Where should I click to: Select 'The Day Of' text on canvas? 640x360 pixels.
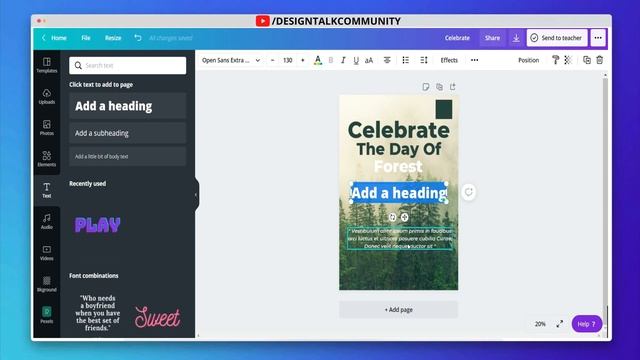(398, 149)
